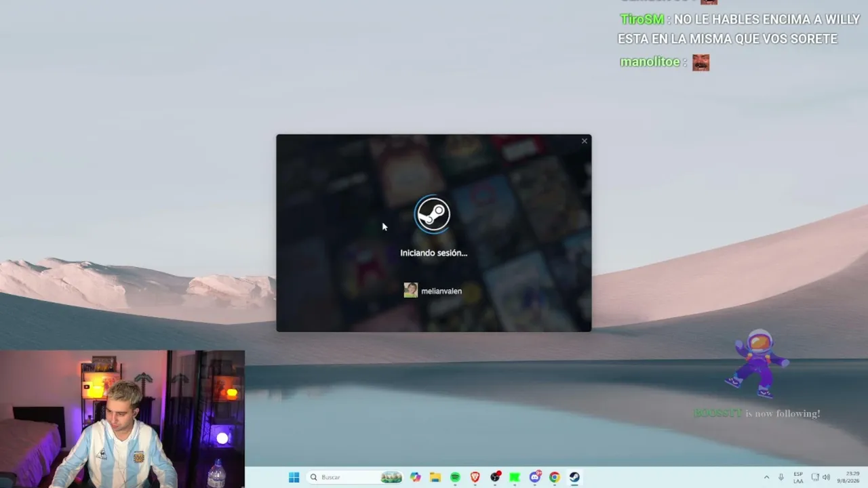Click the Buscar taskbar search box
This screenshot has height=488, width=868.
tap(355, 477)
